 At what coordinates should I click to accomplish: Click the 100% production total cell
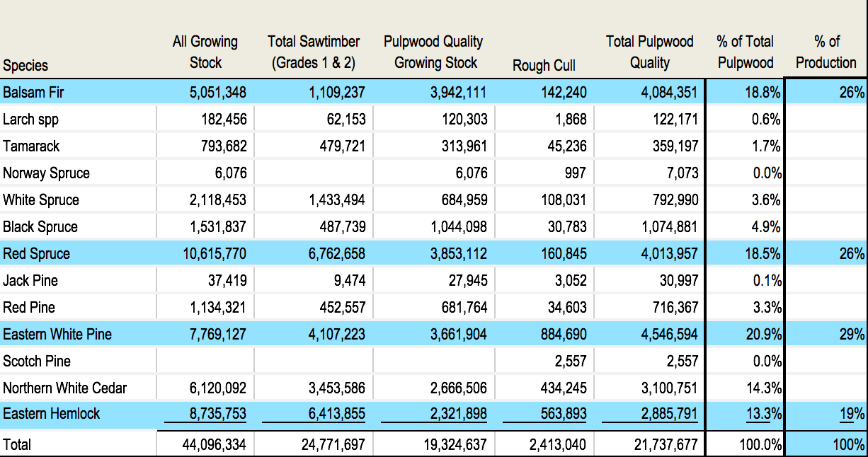point(849,445)
